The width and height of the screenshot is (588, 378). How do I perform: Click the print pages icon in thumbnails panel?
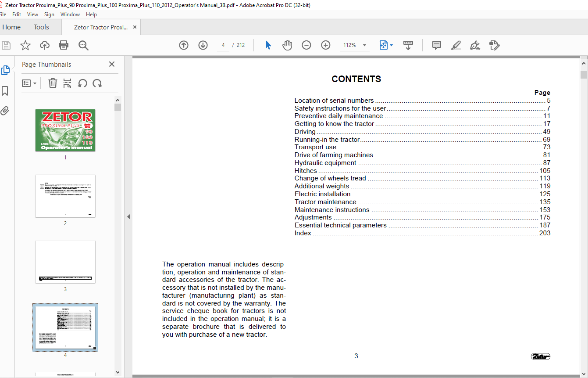pos(67,83)
